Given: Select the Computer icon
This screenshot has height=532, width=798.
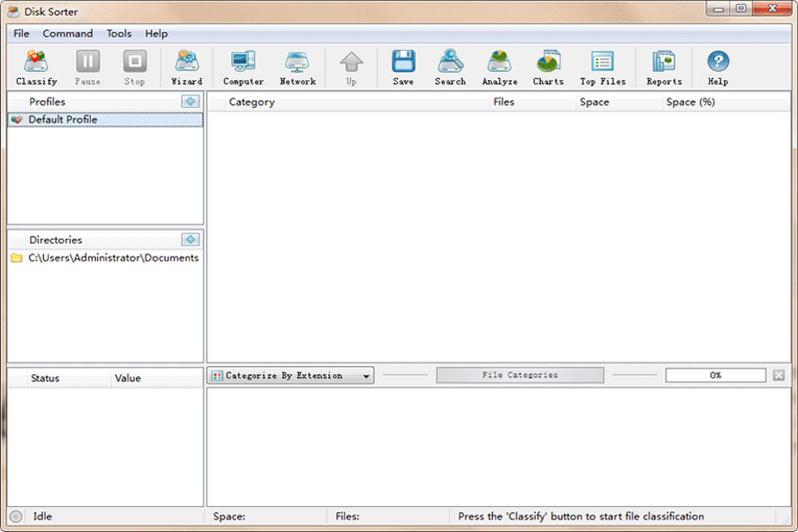Looking at the screenshot, I should (x=243, y=66).
